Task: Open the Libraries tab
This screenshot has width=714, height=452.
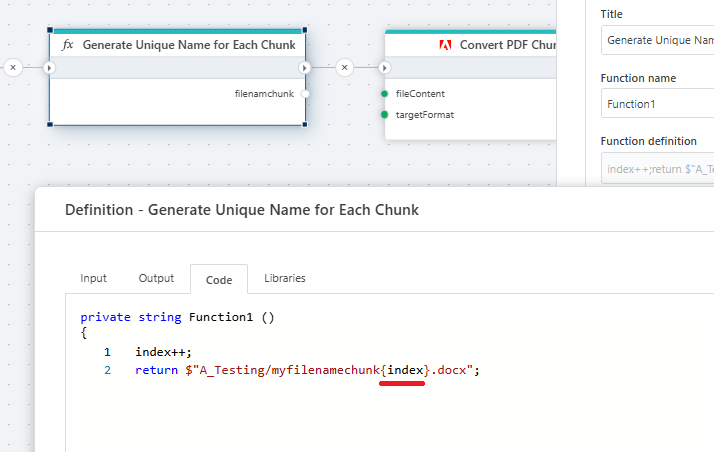Action: (285, 278)
